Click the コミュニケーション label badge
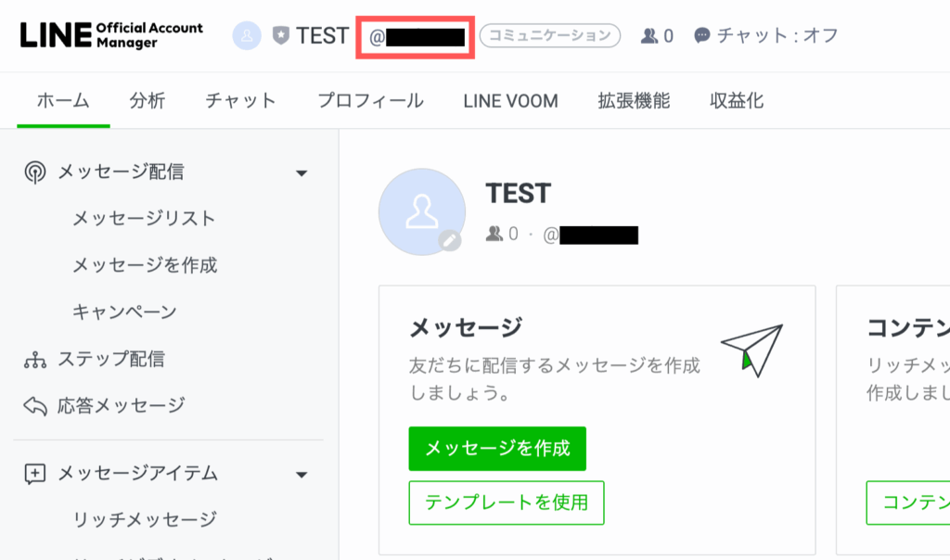The width and height of the screenshot is (950, 560). tap(550, 36)
